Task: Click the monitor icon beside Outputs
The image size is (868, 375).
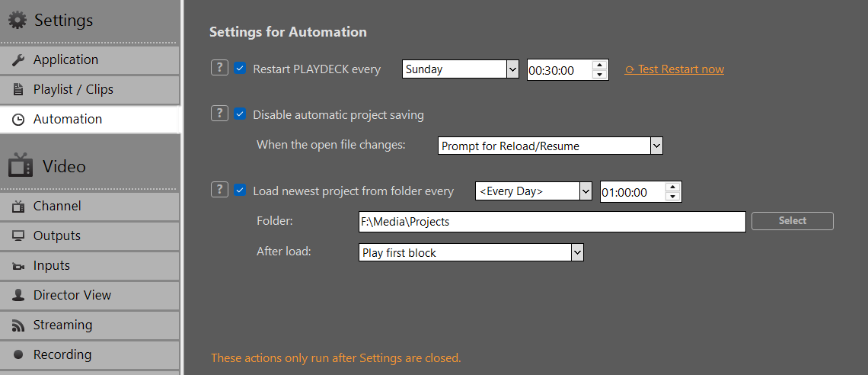Action: pos(18,236)
